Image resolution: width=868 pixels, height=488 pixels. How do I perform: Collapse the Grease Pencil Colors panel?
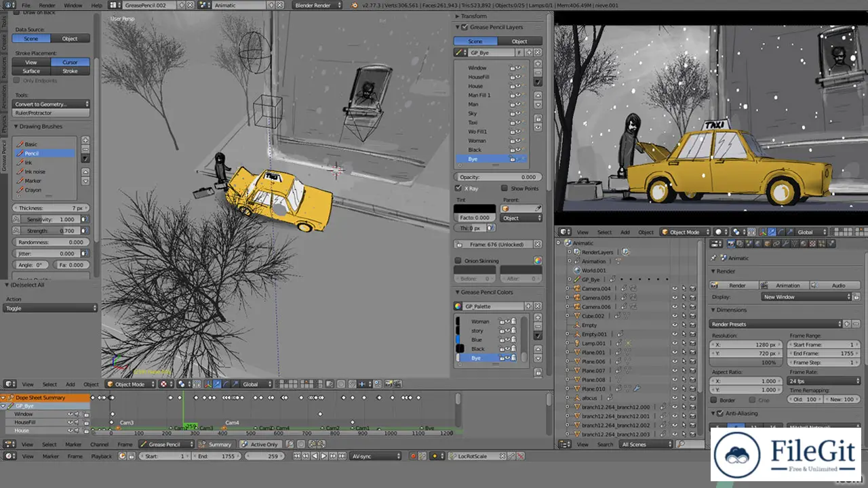click(457, 293)
